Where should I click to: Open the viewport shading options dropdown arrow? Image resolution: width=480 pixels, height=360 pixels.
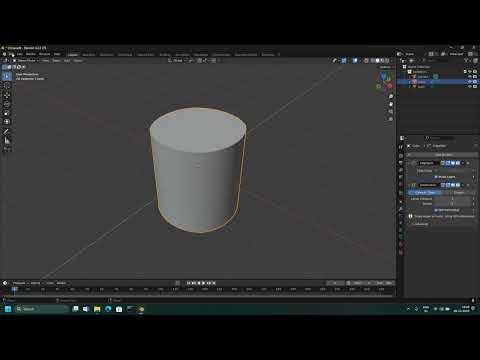click(x=392, y=60)
